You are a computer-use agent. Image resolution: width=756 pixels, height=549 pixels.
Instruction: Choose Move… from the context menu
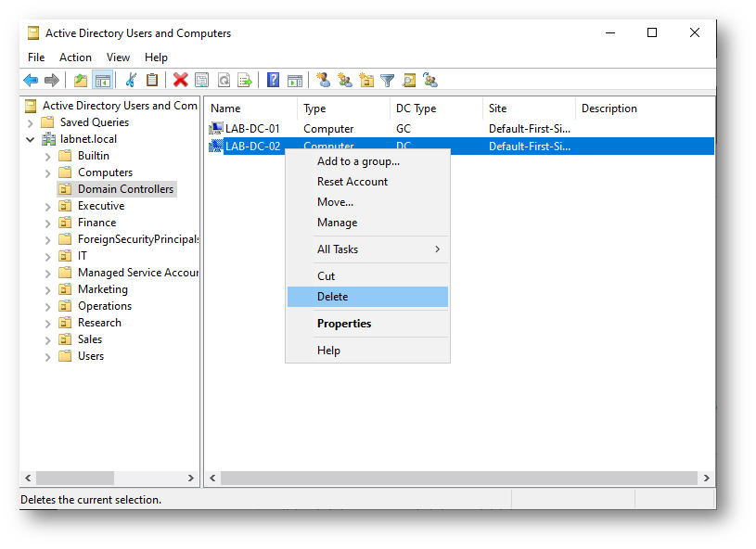pyautogui.click(x=367, y=202)
